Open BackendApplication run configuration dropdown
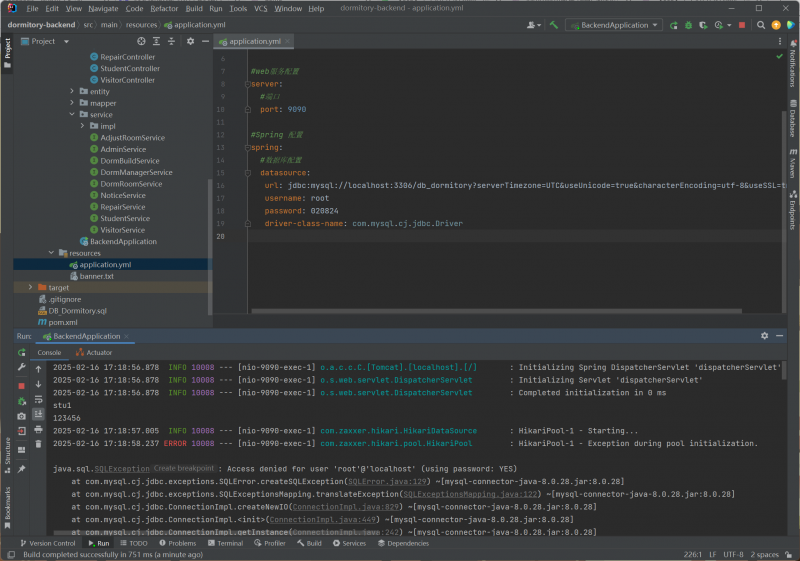This screenshot has height=561, width=800. pos(614,25)
